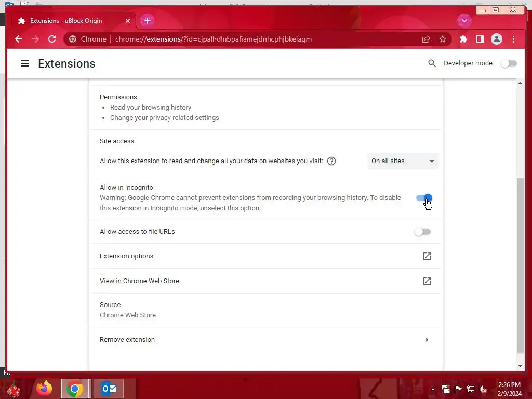Click the Developer mode label

pyautogui.click(x=468, y=63)
